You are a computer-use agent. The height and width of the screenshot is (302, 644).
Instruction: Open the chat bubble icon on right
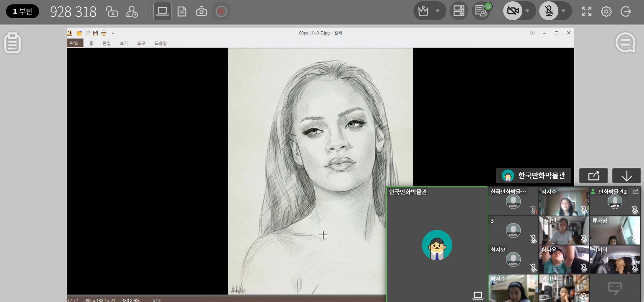point(625,42)
